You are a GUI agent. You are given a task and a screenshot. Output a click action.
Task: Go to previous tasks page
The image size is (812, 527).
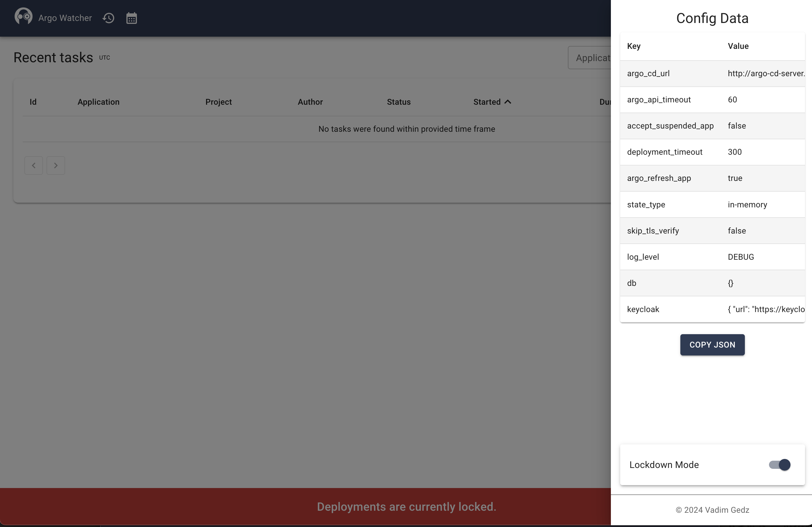33,165
